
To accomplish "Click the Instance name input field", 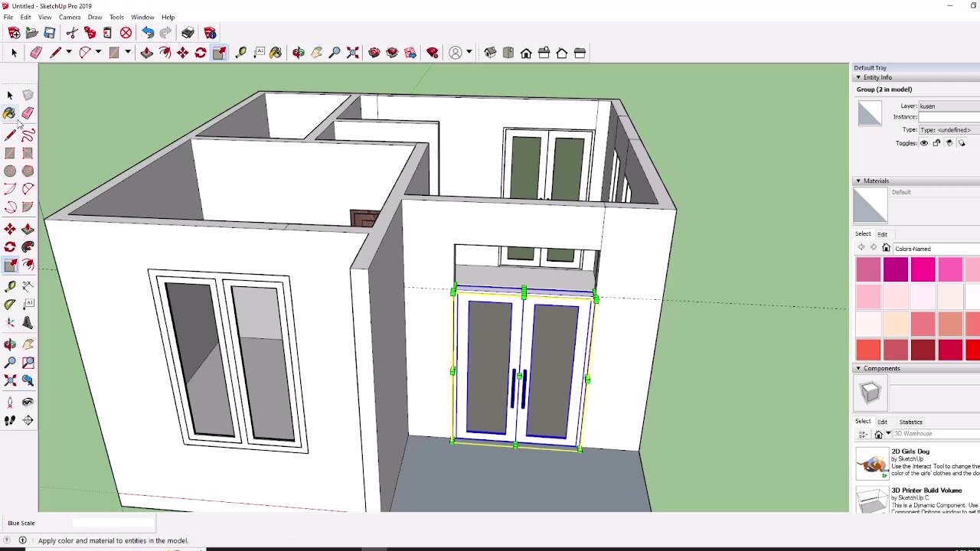I will pyautogui.click(x=949, y=117).
